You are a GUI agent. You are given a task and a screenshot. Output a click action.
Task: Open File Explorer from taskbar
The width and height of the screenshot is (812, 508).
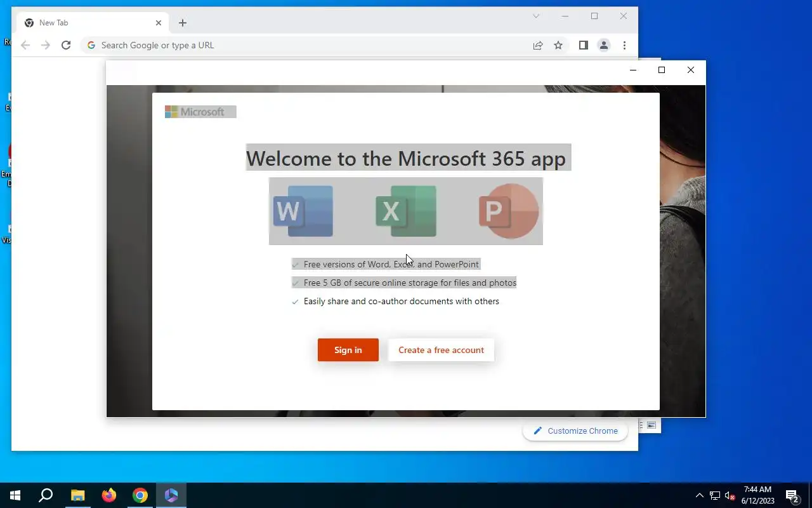tap(77, 495)
